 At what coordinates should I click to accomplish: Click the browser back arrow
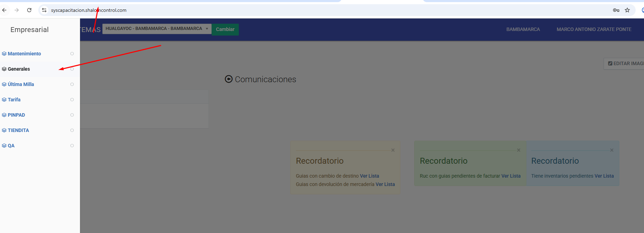pos(4,10)
